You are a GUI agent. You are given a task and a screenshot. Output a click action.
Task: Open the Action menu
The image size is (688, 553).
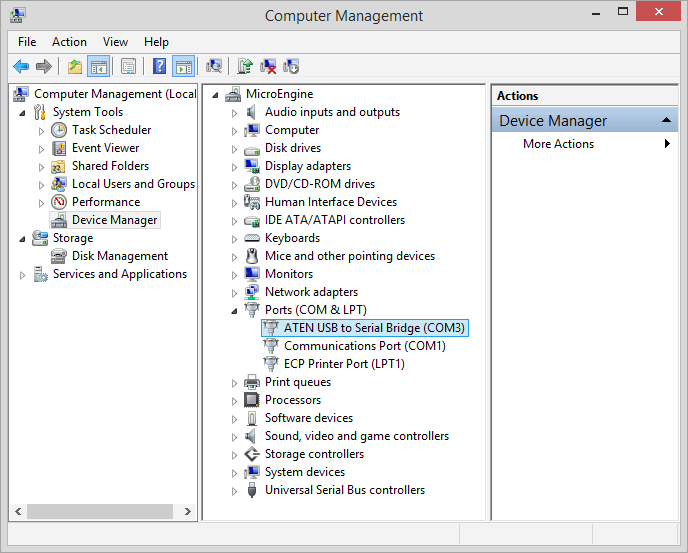[x=69, y=42]
